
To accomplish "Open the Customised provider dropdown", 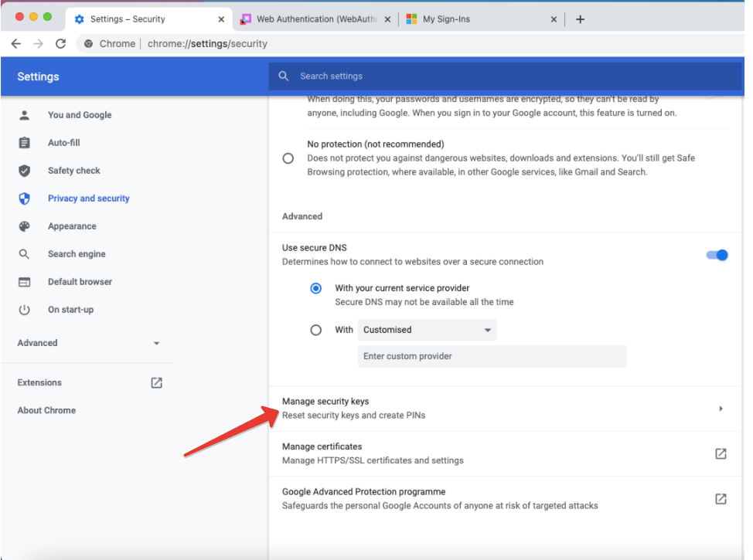I will (427, 330).
